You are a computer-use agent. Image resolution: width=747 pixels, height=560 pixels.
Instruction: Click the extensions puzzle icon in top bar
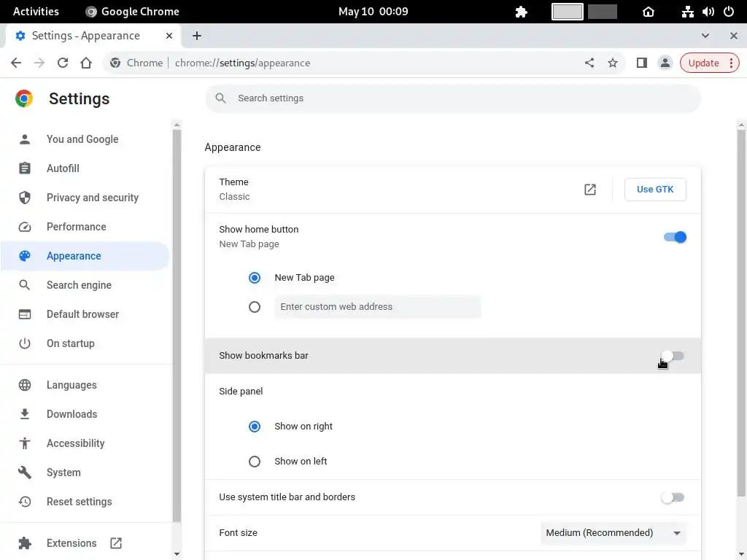(521, 12)
